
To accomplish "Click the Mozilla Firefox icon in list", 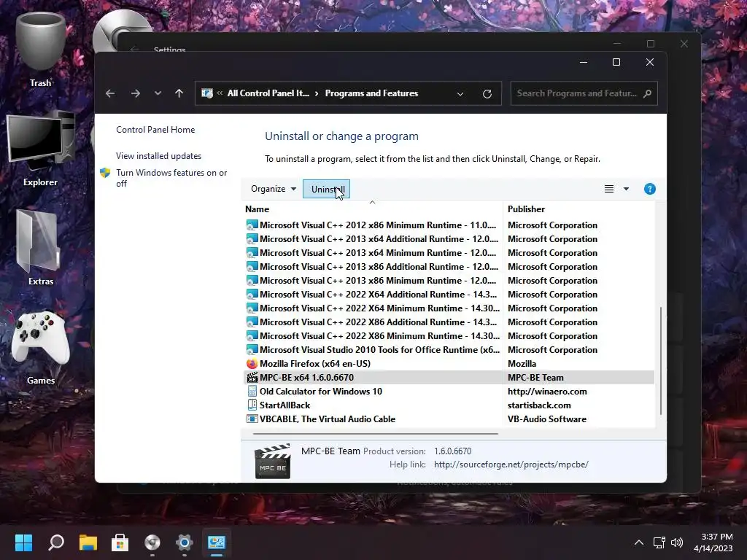I will [252, 363].
